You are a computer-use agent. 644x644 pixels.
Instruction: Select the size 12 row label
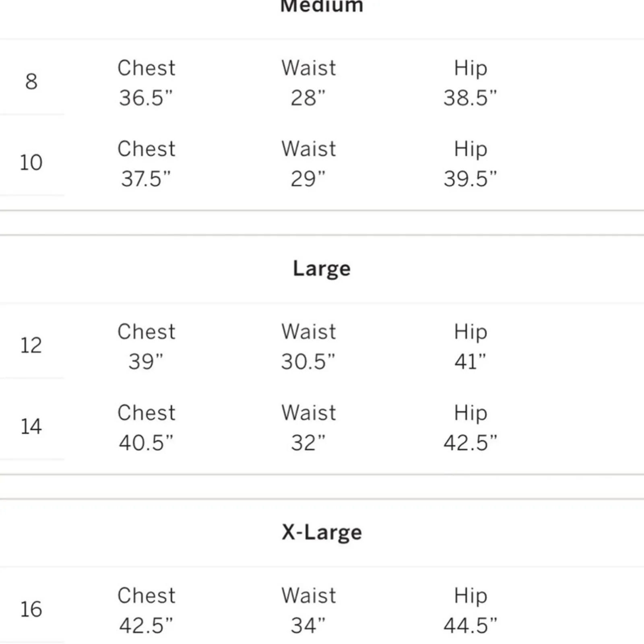point(31,345)
